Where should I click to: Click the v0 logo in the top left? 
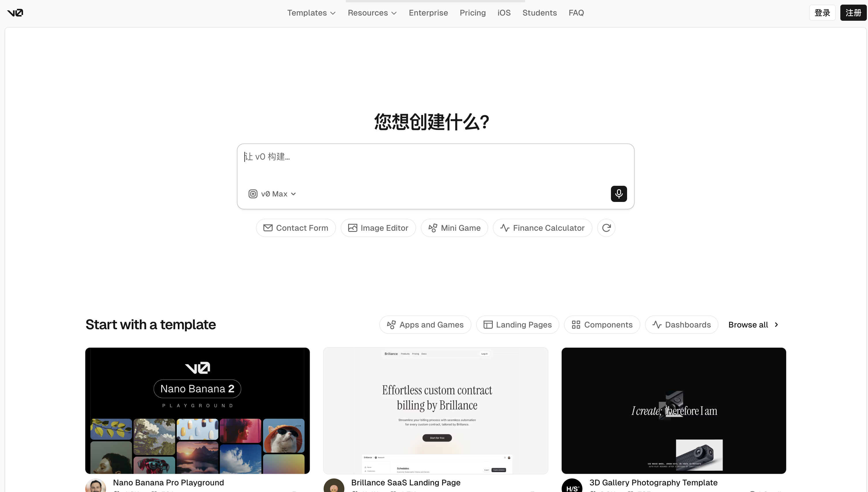click(15, 12)
